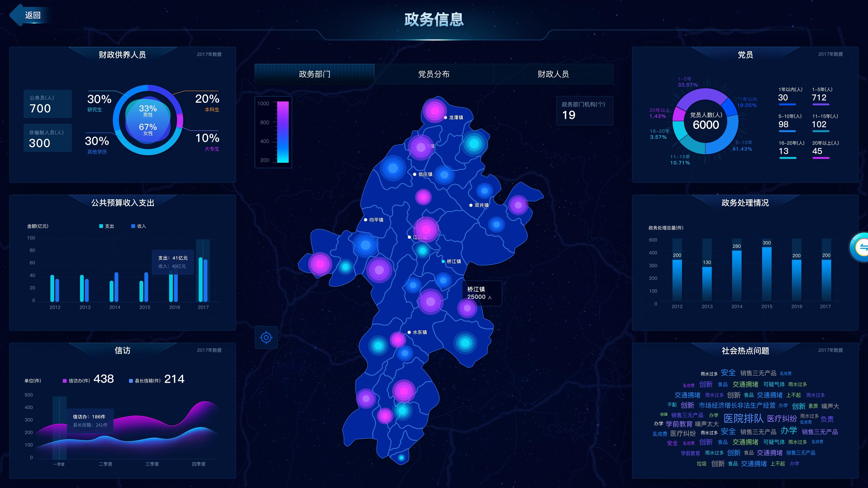This screenshot has height=488, width=868.
Task: Toggle the 县长信箱 legend marker
Action: (131, 381)
